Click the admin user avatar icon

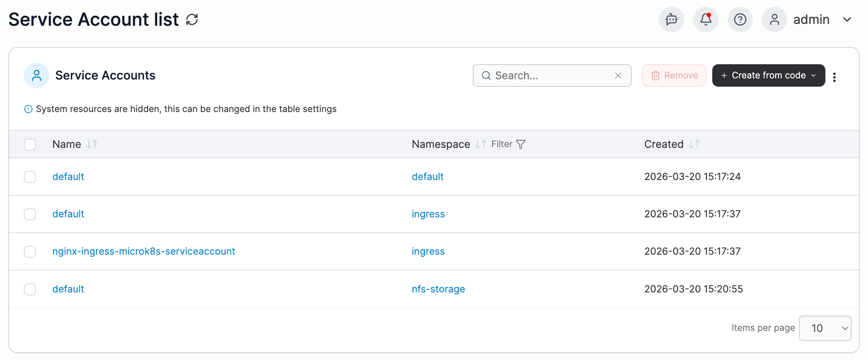pos(774,20)
